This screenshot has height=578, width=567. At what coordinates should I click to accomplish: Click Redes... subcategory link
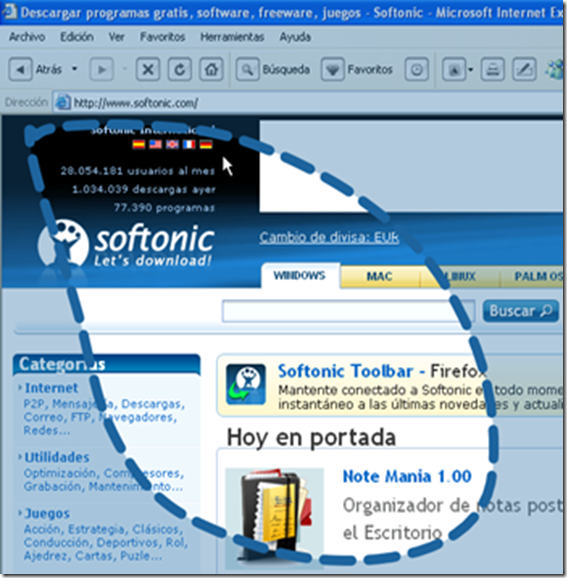[46, 430]
